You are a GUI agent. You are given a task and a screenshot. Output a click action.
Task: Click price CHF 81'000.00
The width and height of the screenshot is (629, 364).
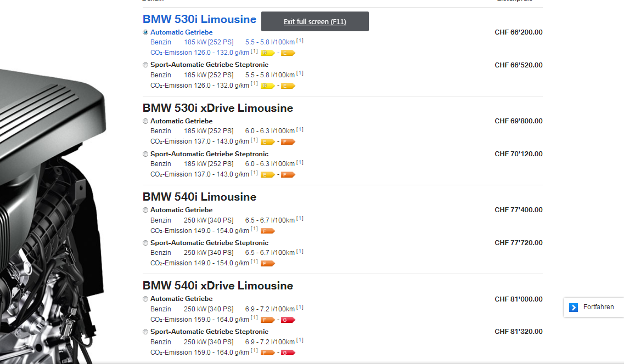click(519, 299)
